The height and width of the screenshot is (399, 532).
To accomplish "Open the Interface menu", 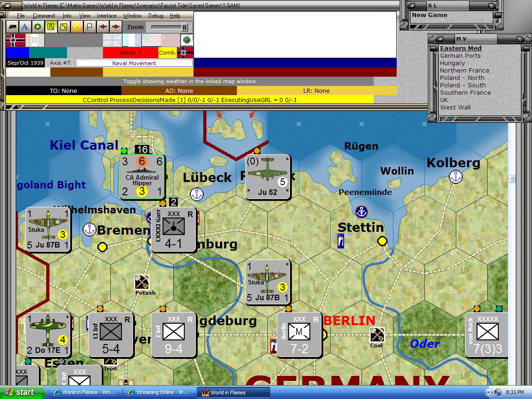I will [107, 16].
